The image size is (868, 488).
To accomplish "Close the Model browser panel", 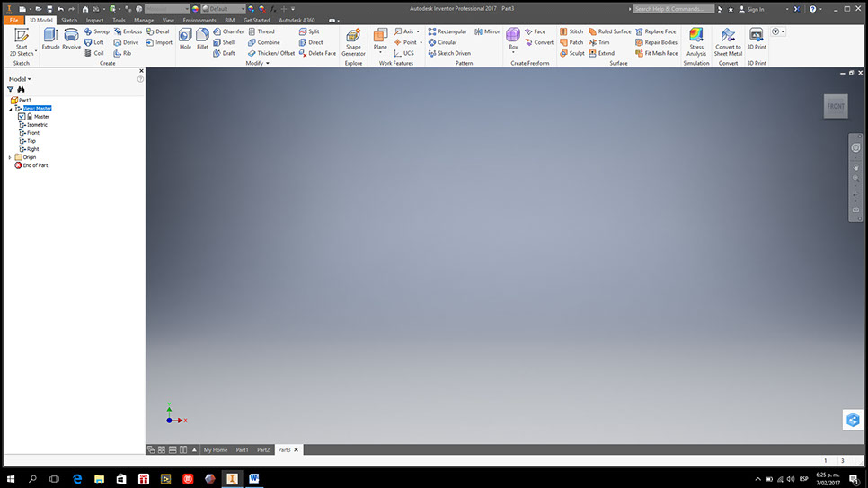I will 141,71.
